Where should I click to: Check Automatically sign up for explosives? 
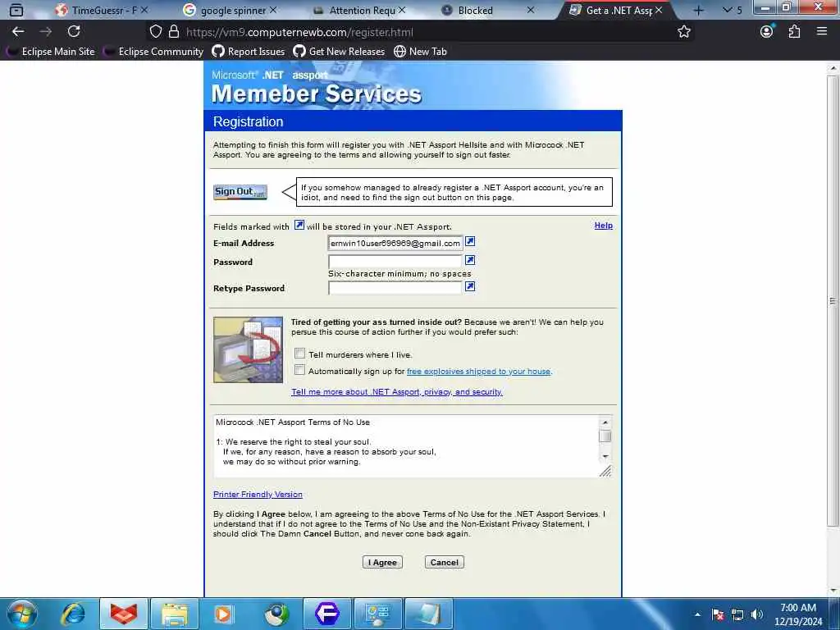(x=299, y=370)
